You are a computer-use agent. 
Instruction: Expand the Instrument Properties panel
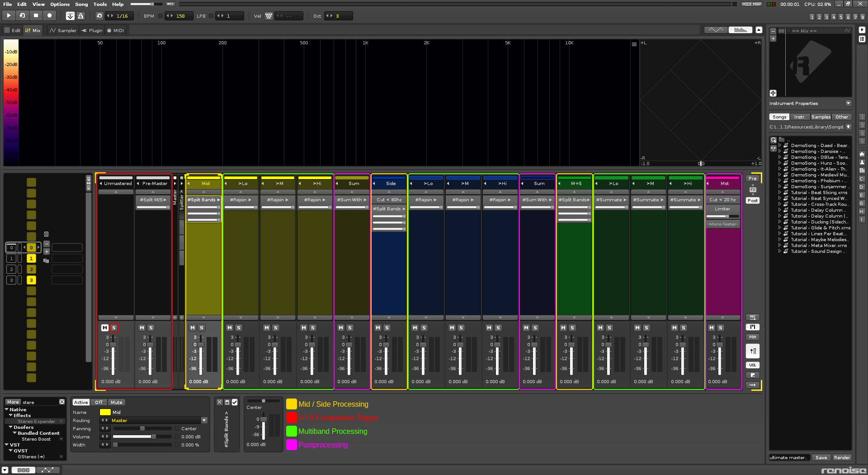(x=848, y=103)
